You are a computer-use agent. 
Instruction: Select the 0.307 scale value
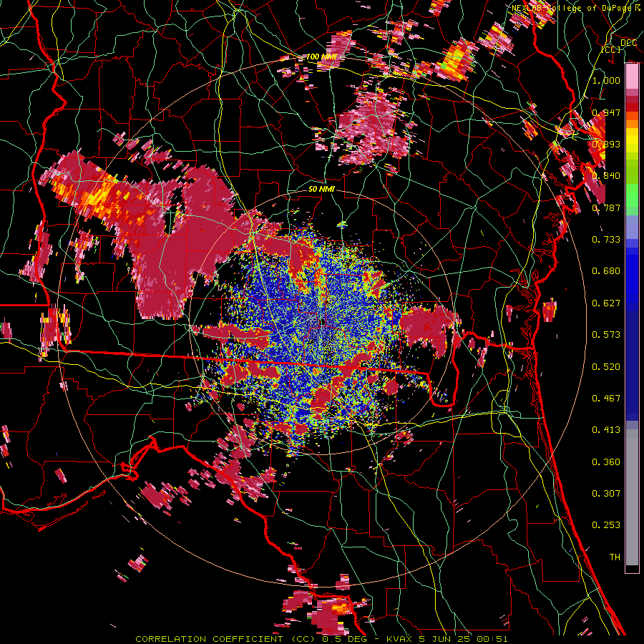[606, 494]
